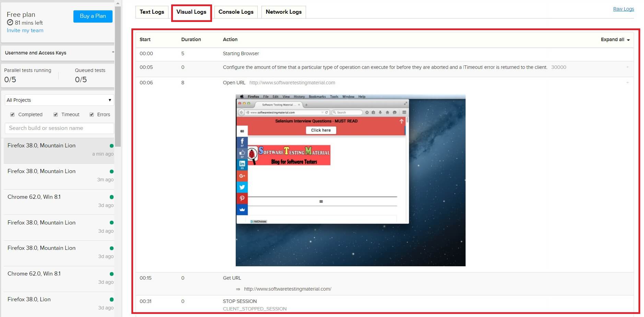Image resolution: width=644 pixels, height=317 pixels.
Task: Open the All Projects dropdown
Action: pos(59,100)
